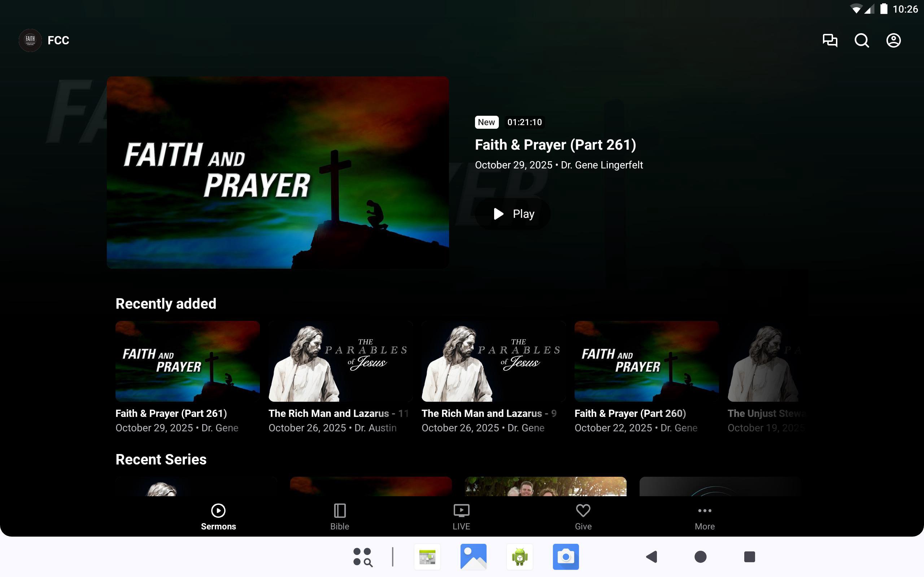Open the More menu tab

[705, 517]
